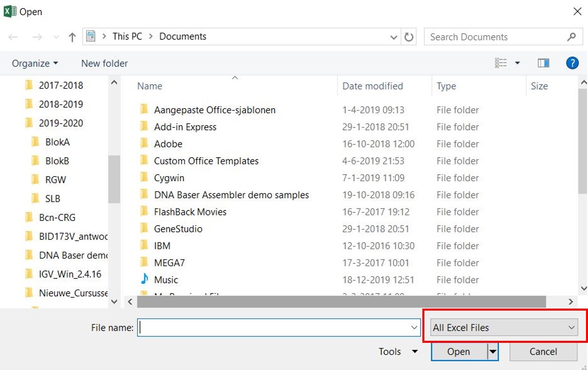Click the search magnifier icon
This screenshot has height=370, width=588.
[571, 37]
